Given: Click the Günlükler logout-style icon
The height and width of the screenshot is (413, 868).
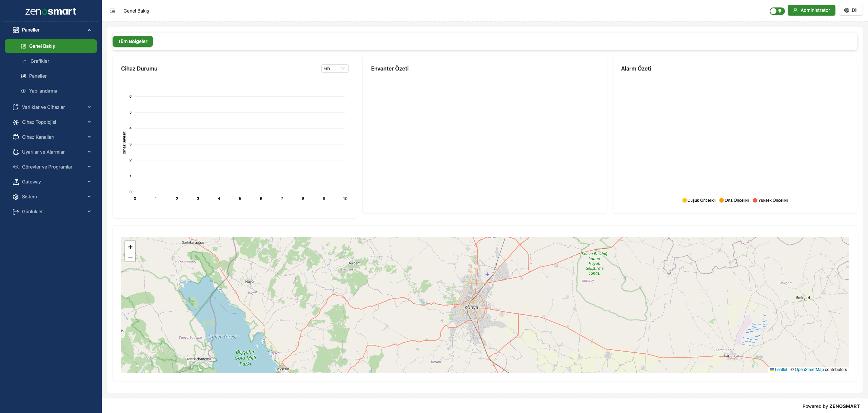Looking at the screenshot, I should tap(16, 212).
